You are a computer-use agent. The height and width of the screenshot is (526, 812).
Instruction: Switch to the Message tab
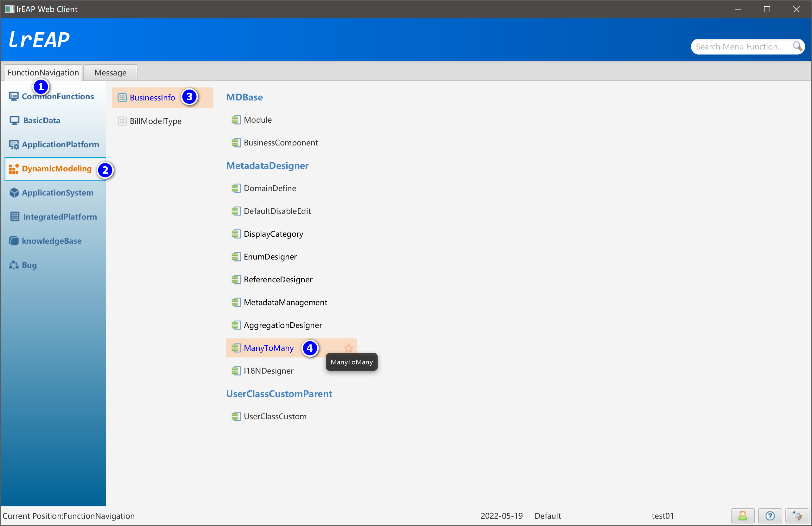click(110, 73)
